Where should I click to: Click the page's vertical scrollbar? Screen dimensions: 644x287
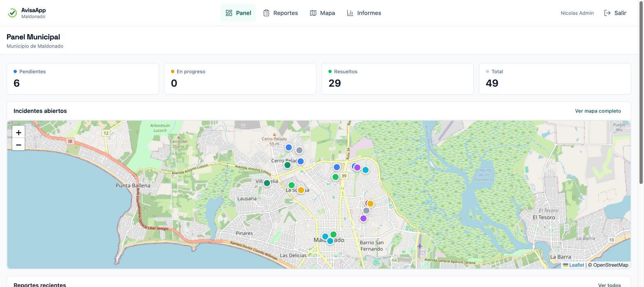[x=641, y=92]
